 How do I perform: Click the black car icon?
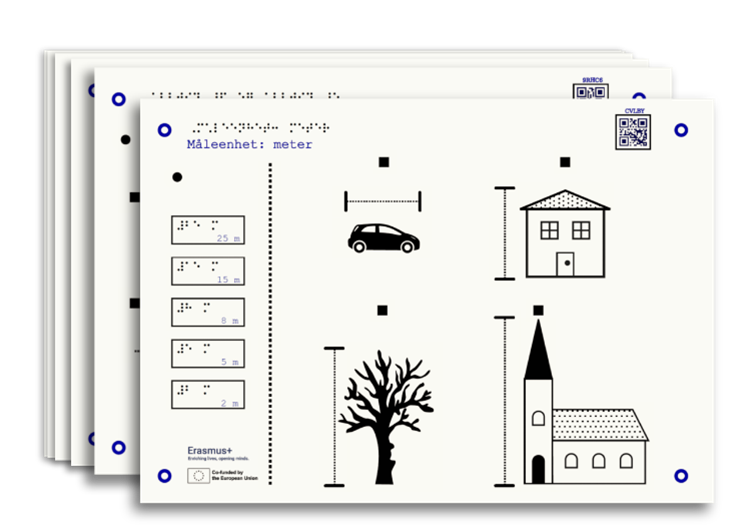(383, 238)
